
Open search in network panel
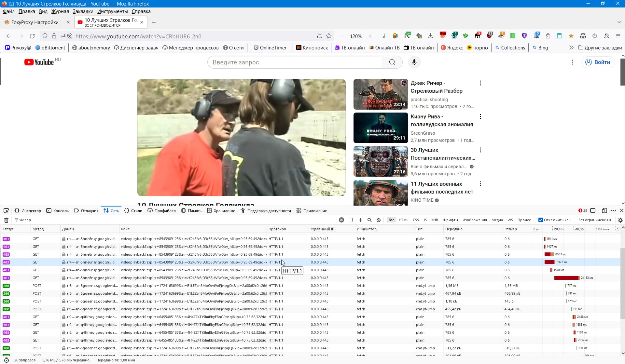369,220
